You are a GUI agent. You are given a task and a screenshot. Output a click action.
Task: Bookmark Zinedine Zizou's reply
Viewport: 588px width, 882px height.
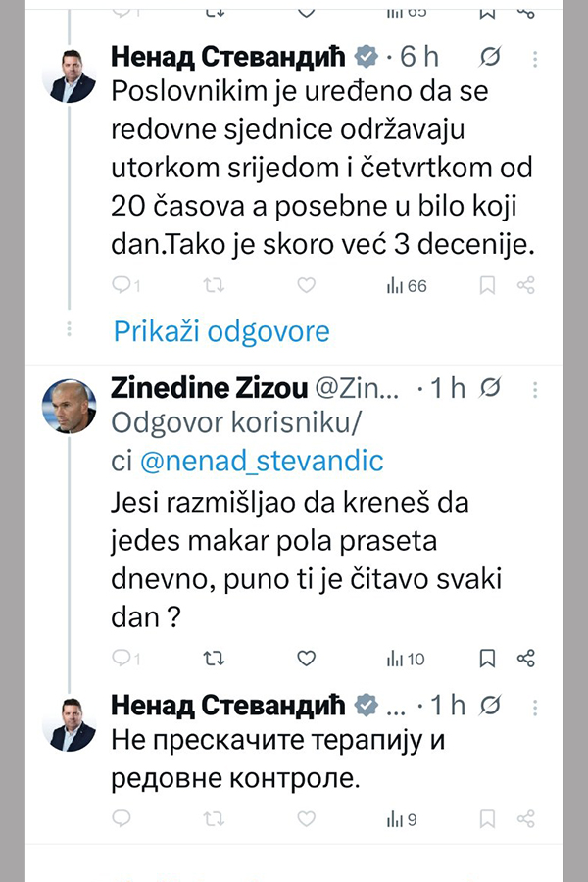tap(486, 658)
